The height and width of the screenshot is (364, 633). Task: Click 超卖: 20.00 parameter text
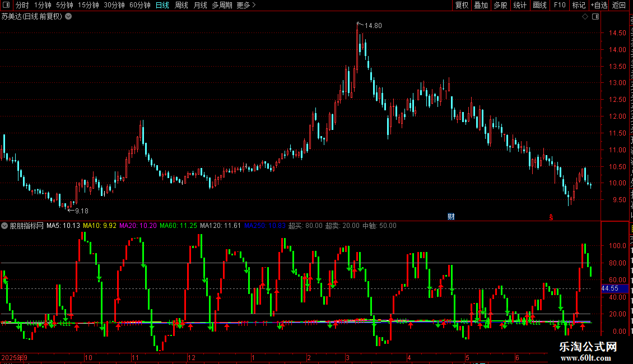[x=342, y=226]
